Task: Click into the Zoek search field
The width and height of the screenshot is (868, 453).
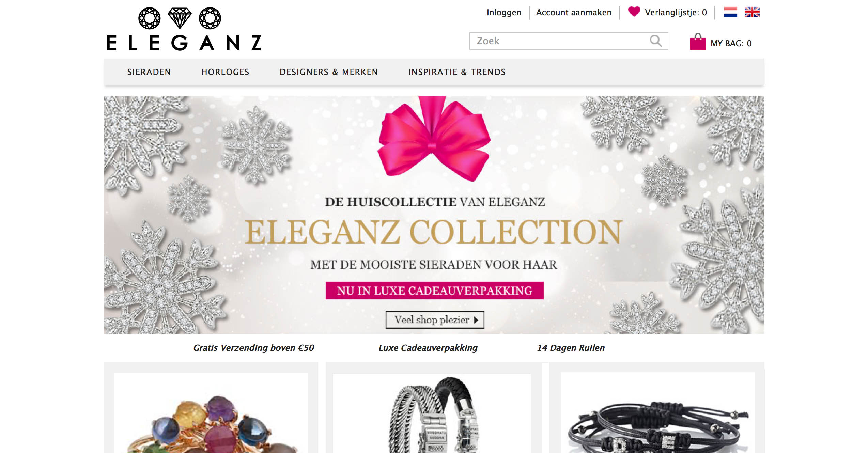Action: pos(569,41)
